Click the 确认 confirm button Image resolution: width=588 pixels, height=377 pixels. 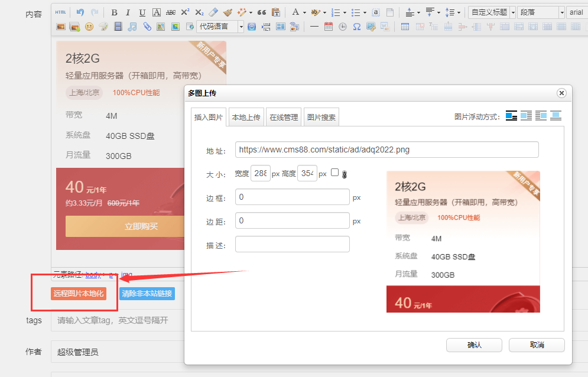pyautogui.click(x=473, y=345)
